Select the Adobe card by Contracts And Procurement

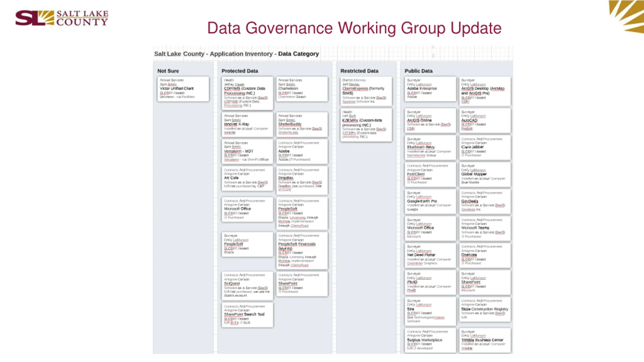(x=302, y=152)
